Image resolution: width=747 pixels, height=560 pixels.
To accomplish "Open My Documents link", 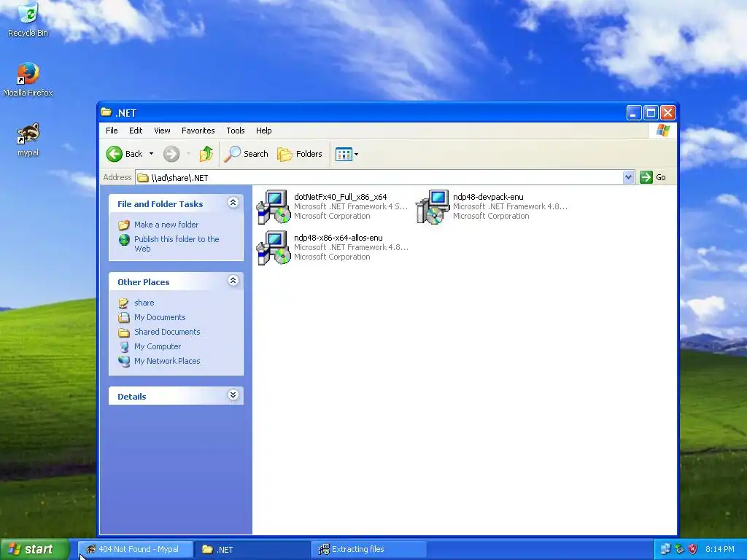I will [x=160, y=317].
